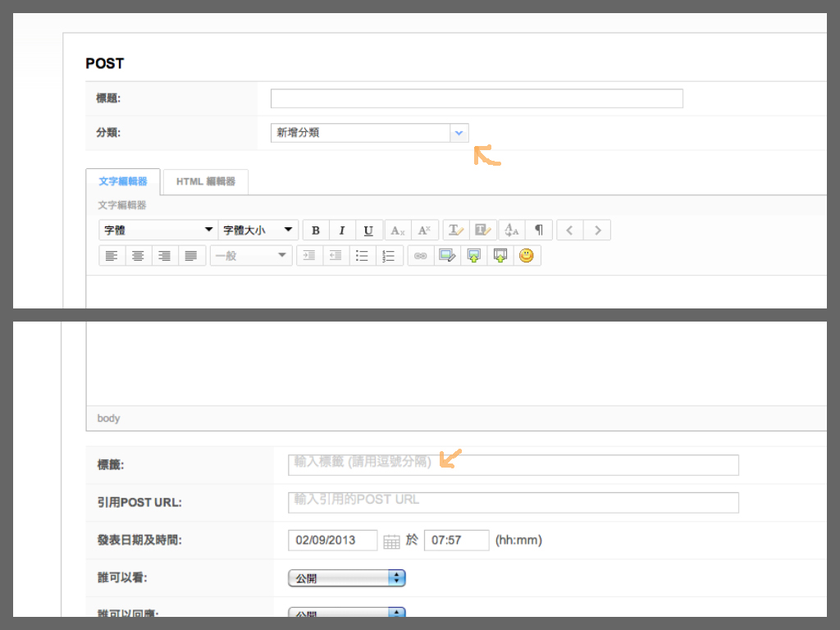This screenshot has height=630, width=840.
Task: Click the upload single image icon
Action: point(473,256)
